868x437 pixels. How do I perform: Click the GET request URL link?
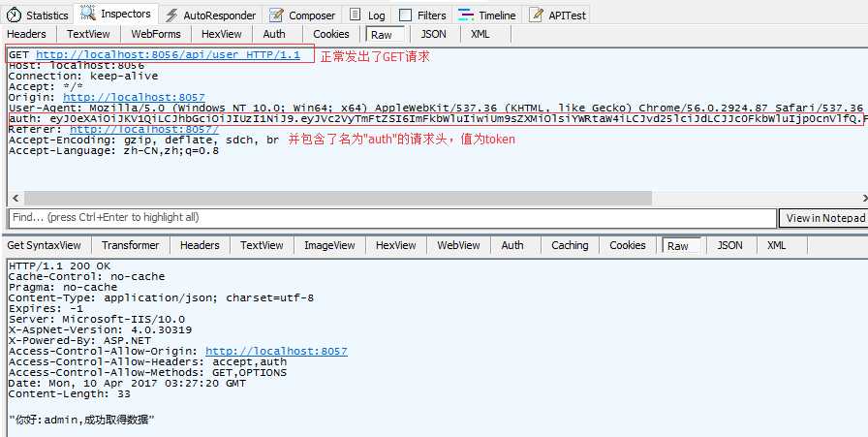[168, 55]
